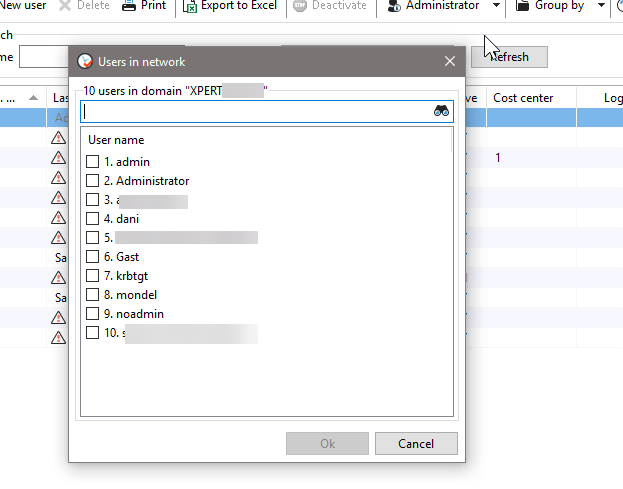Close the Users in network dialog
The image size is (623, 489).
(x=449, y=61)
